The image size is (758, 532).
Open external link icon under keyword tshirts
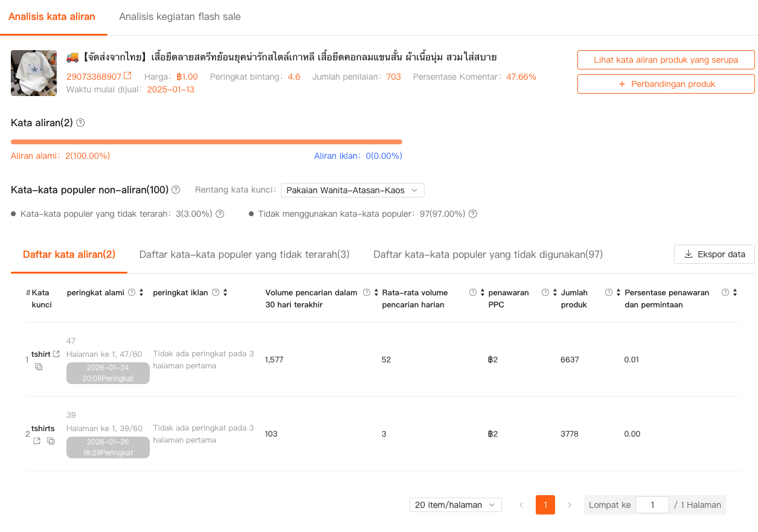(37, 441)
